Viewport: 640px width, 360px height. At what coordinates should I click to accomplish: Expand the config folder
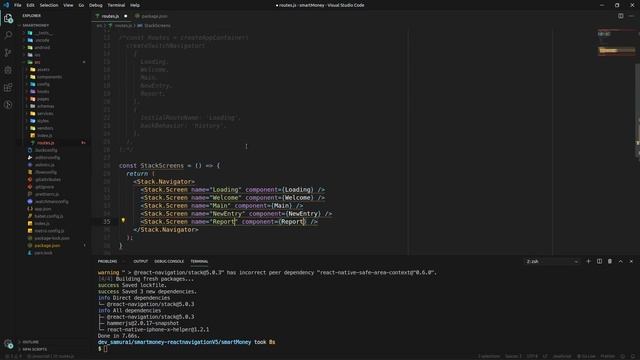[43, 84]
